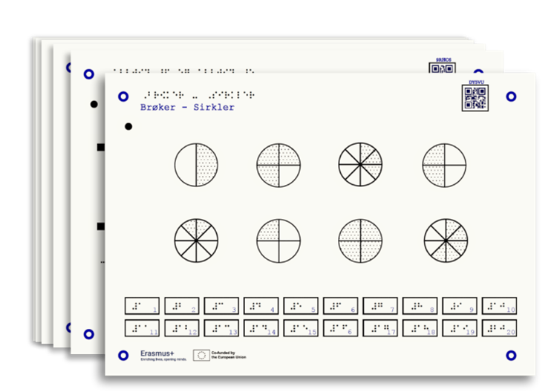Click front sheet's top-right blue ring marker
The height and width of the screenshot is (392, 557).
(511, 97)
